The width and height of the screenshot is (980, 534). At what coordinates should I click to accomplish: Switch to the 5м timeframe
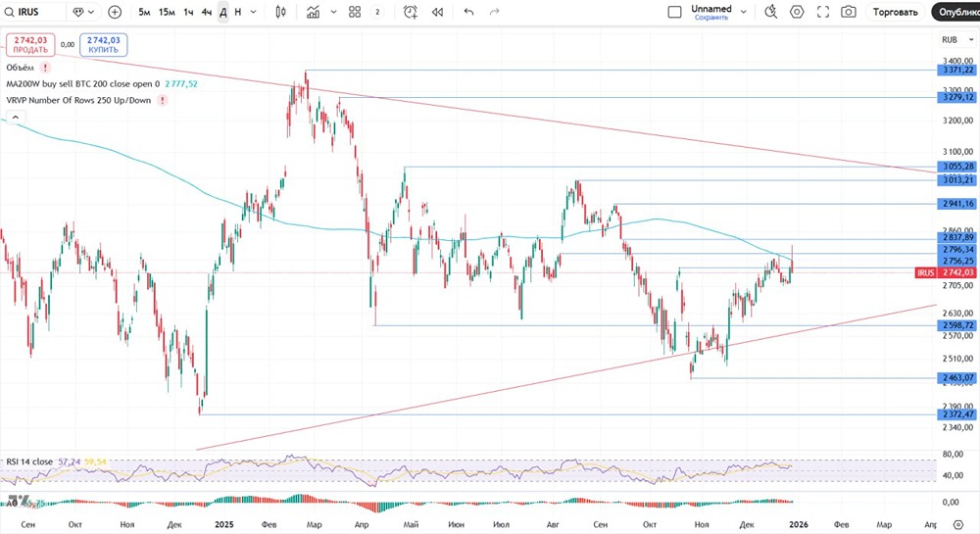click(x=144, y=12)
